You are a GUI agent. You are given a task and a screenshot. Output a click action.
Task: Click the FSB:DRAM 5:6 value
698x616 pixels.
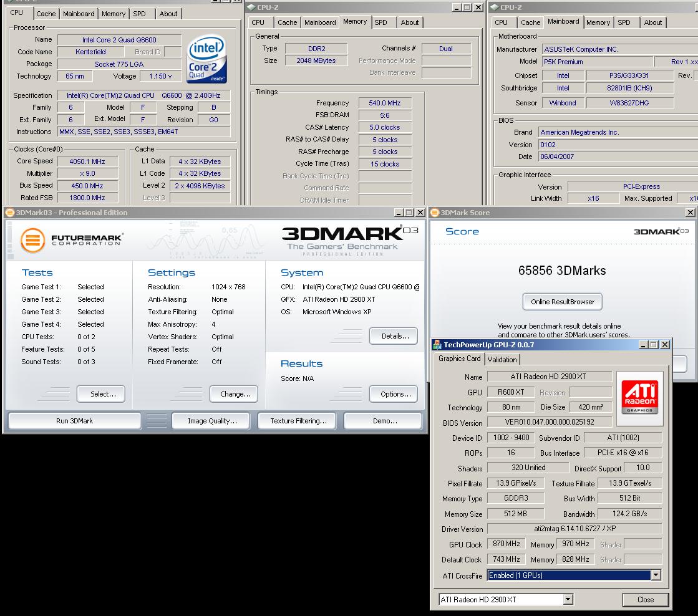(385, 115)
